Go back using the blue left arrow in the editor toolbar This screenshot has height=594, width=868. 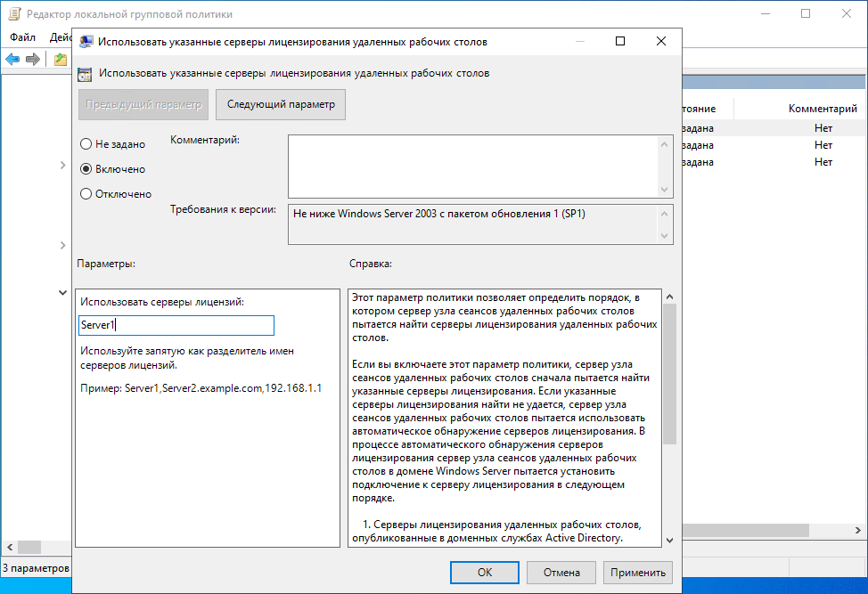(12, 59)
